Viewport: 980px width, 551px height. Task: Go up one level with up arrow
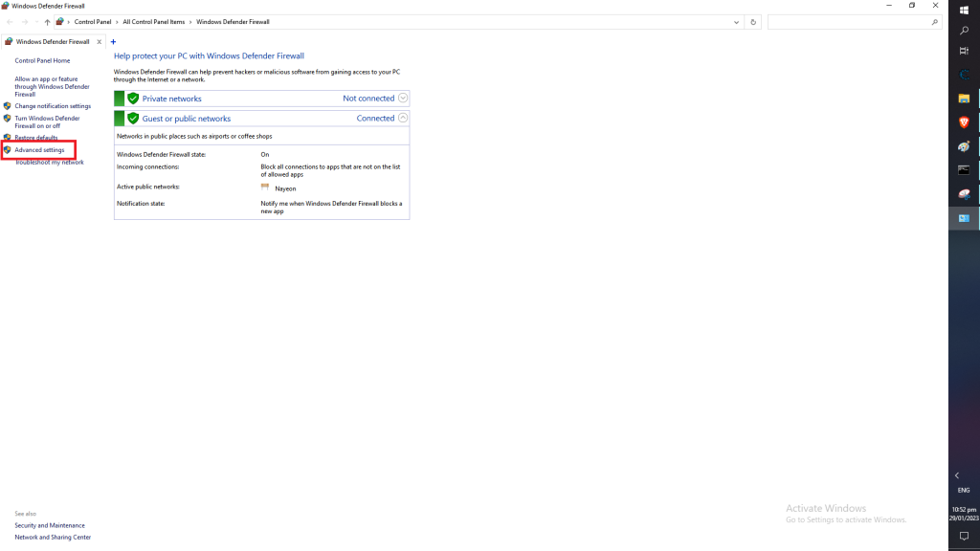47,22
